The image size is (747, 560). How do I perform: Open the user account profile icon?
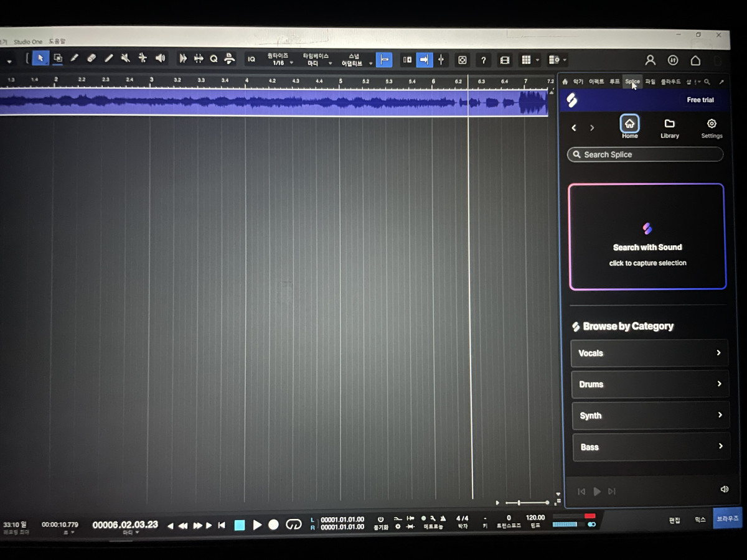coord(650,60)
